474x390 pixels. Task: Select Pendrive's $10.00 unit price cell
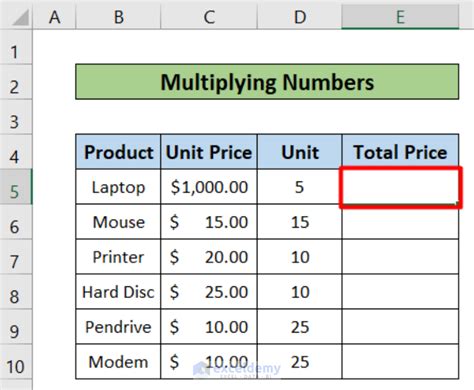[x=209, y=327]
